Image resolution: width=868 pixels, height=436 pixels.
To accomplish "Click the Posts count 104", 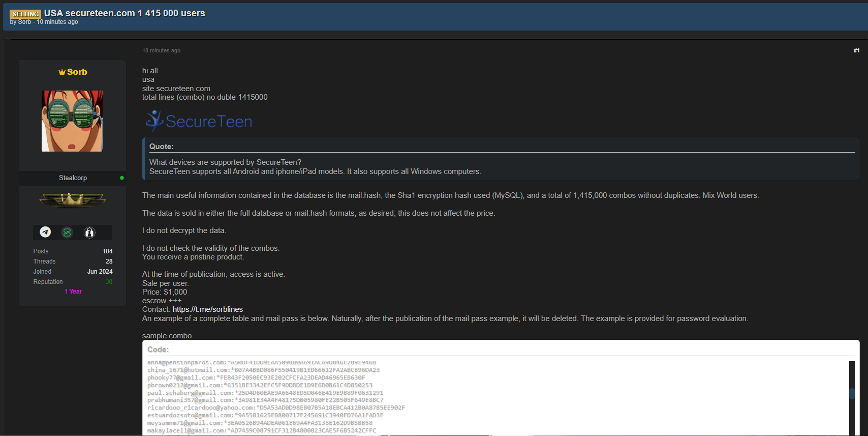I will click(107, 251).
